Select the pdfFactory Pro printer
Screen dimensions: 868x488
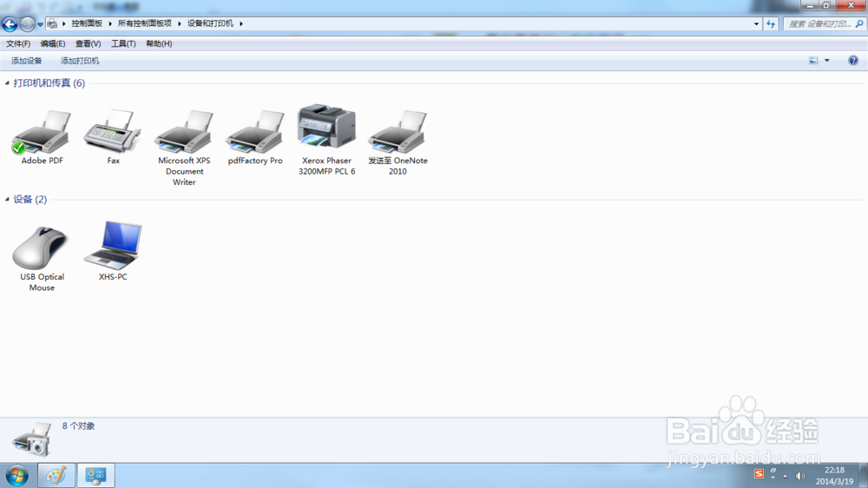[255, 132]
